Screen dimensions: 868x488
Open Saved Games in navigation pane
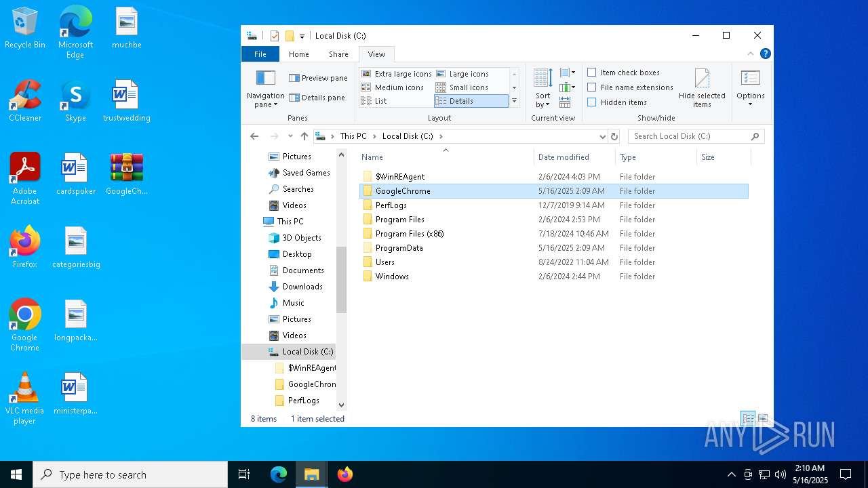coord(299,173)
